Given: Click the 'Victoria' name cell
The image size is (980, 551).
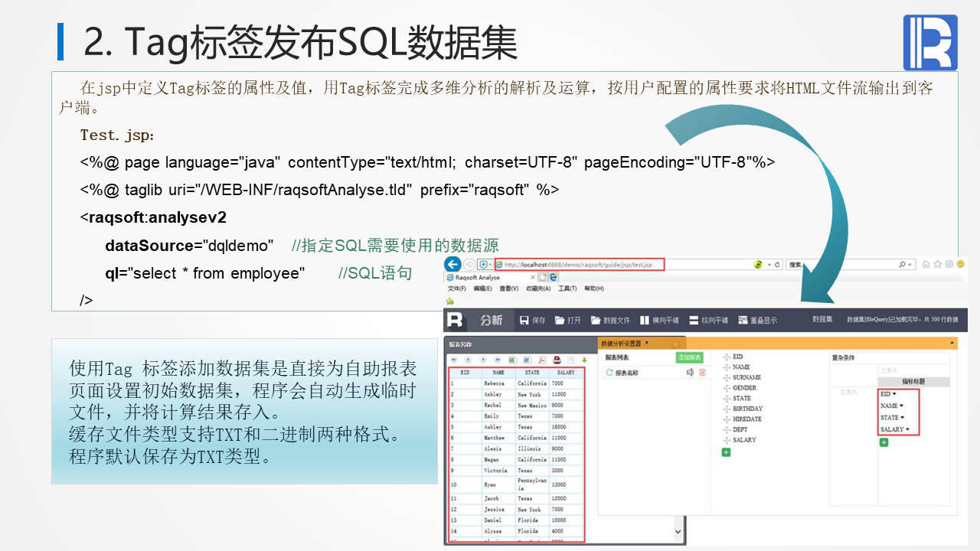Looking at the screenshot, I should [499, 471].
